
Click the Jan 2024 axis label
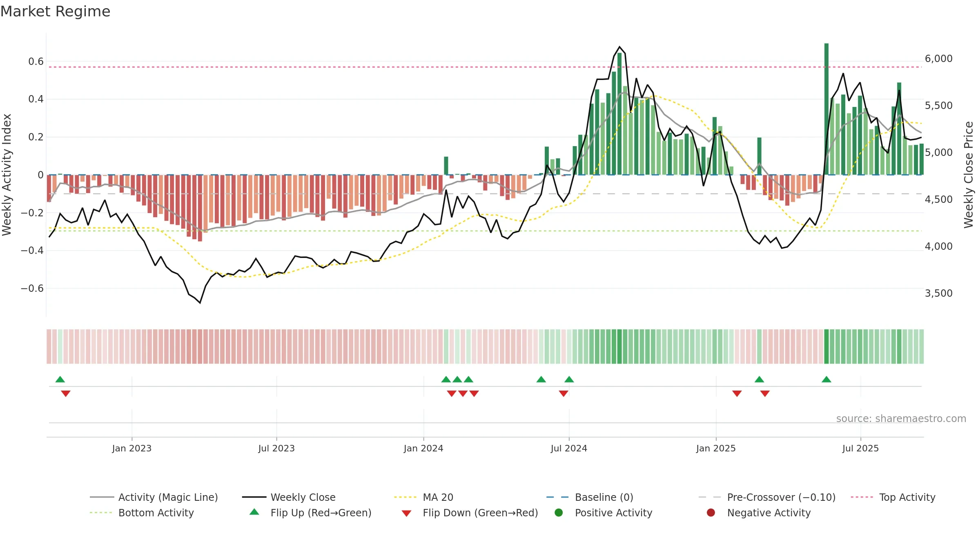423,449
